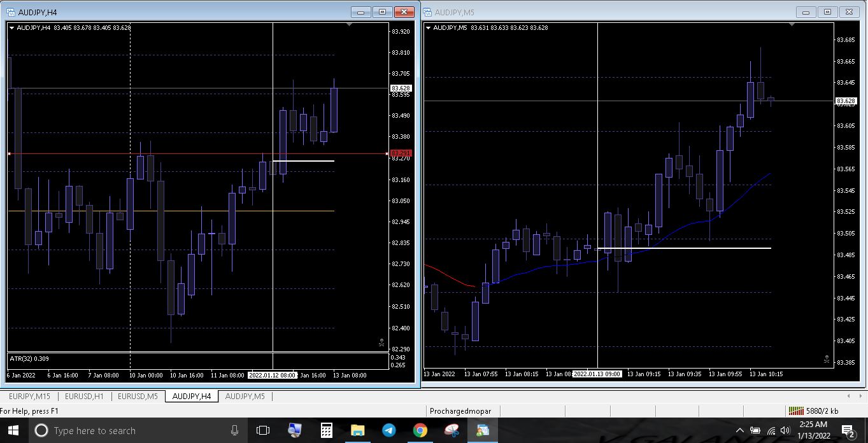Open Task View from the taskbar
This screenshot has width=868, height=443.
point(262,430)
